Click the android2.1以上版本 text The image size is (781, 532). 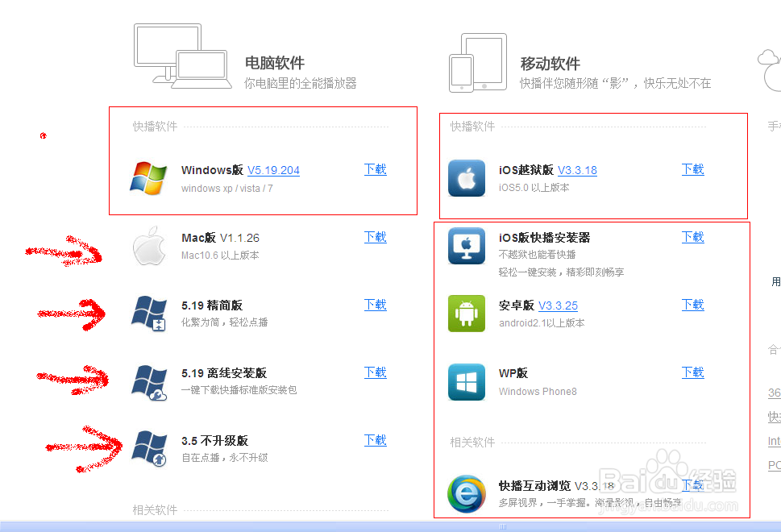tap(542, 322)
